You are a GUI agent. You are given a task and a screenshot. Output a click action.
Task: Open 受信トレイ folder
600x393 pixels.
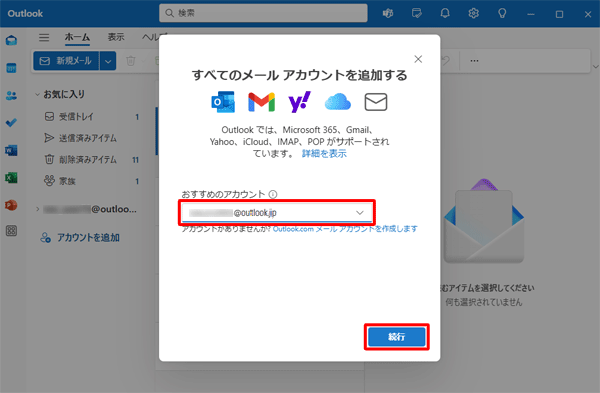tap(92, 117)
